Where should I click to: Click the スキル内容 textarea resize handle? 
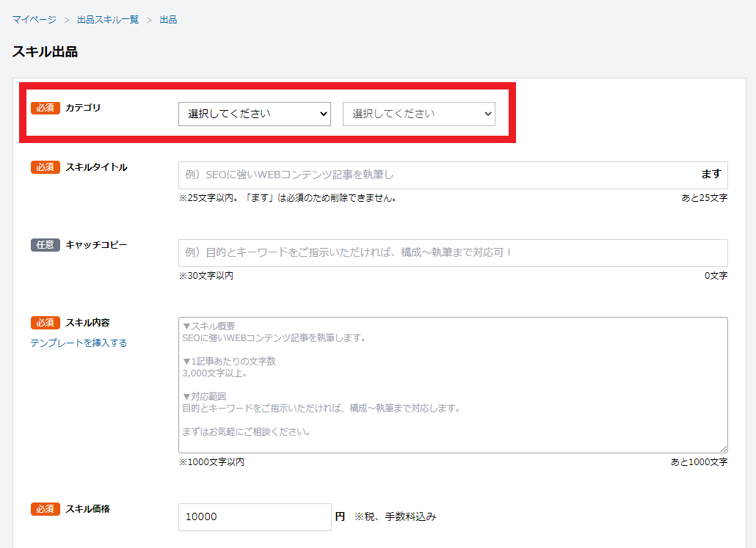click(x=724, y=449)
